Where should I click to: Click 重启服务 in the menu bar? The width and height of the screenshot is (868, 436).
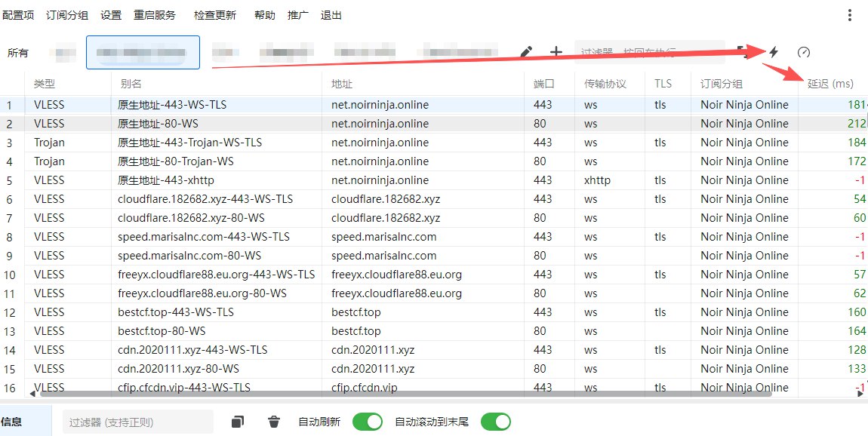click(x=155, y=15)
